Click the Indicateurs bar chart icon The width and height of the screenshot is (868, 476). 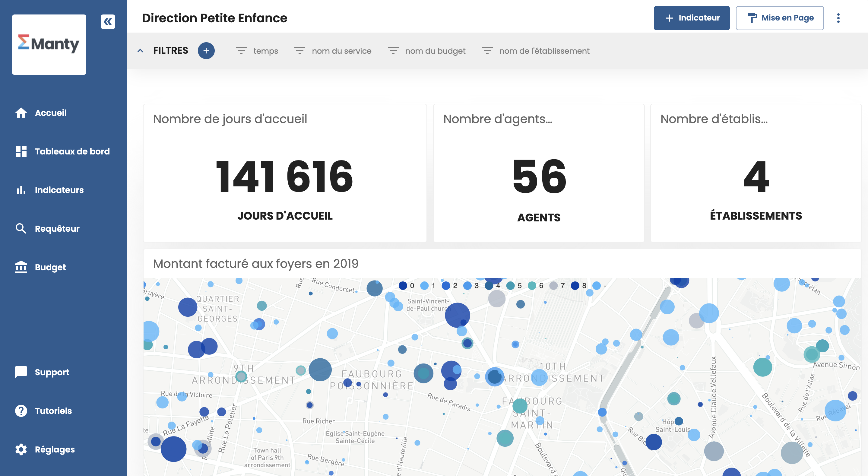[x=21, y=190]
